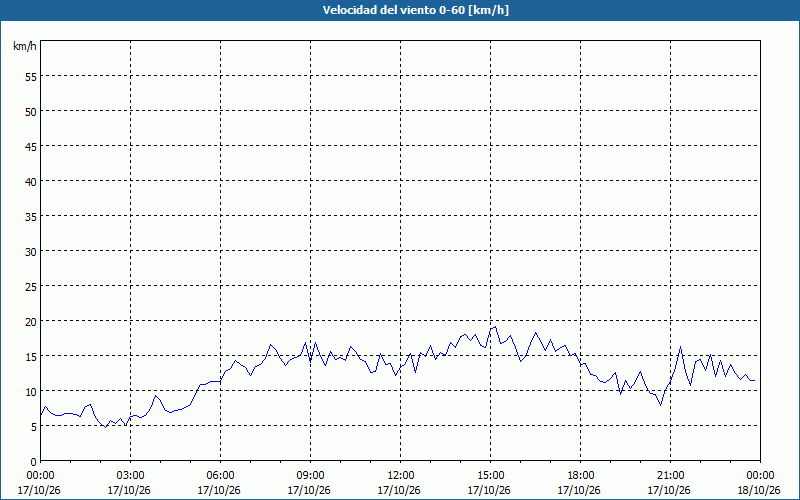800x500 pixels.
Task: Select the 21:00 time axis marker
Action: [x=670, y=476]
